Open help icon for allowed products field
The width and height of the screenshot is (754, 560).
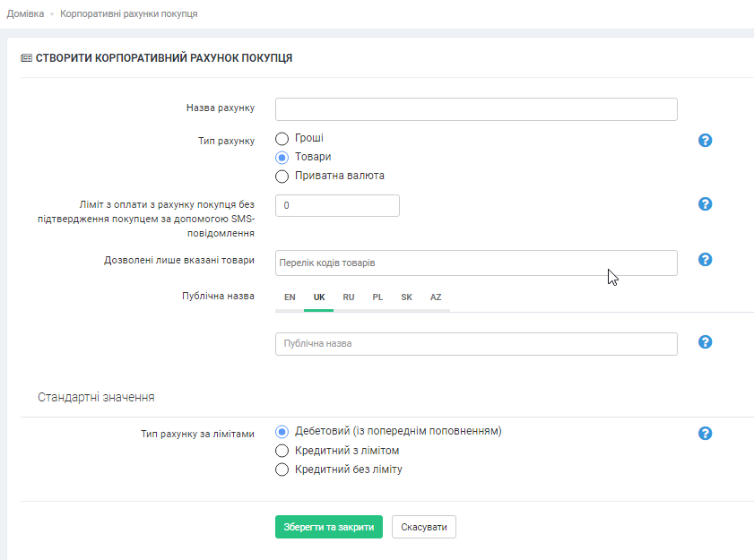tap(705, 260)
